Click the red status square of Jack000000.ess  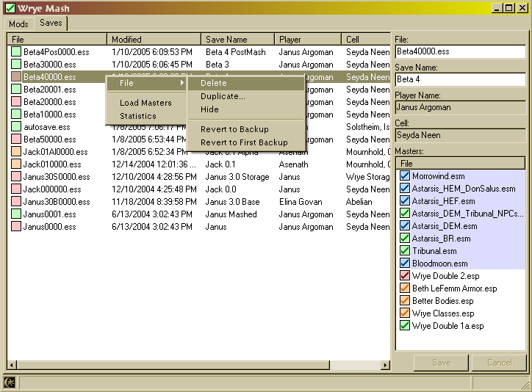click(x=16, y=189)
